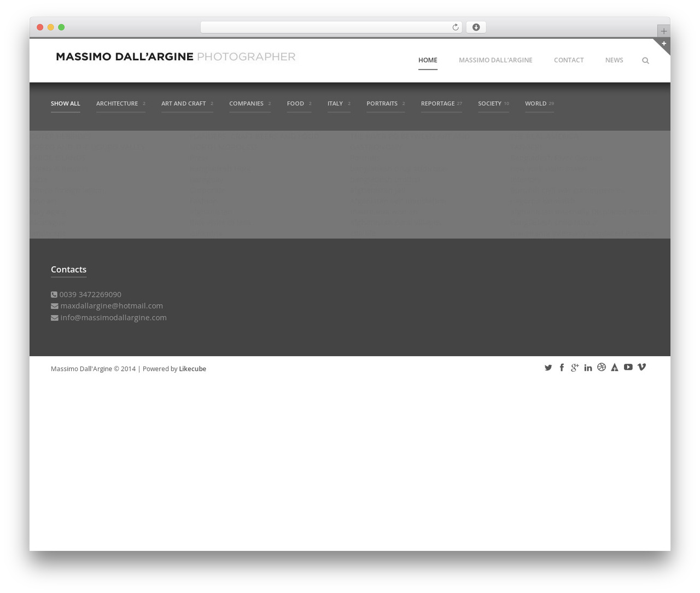Open the Vimeo icon in footer
The height and width of the screenshot is (593, 700).
point(641,367)
